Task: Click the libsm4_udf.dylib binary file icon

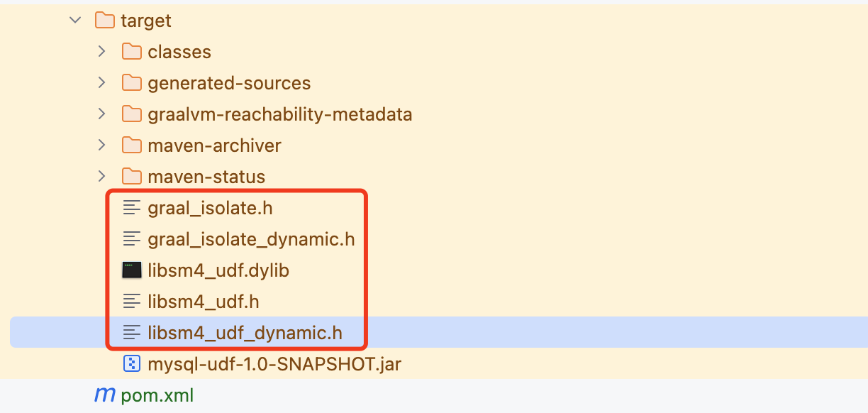Action: pyautogui.click(x=132, y=270)
